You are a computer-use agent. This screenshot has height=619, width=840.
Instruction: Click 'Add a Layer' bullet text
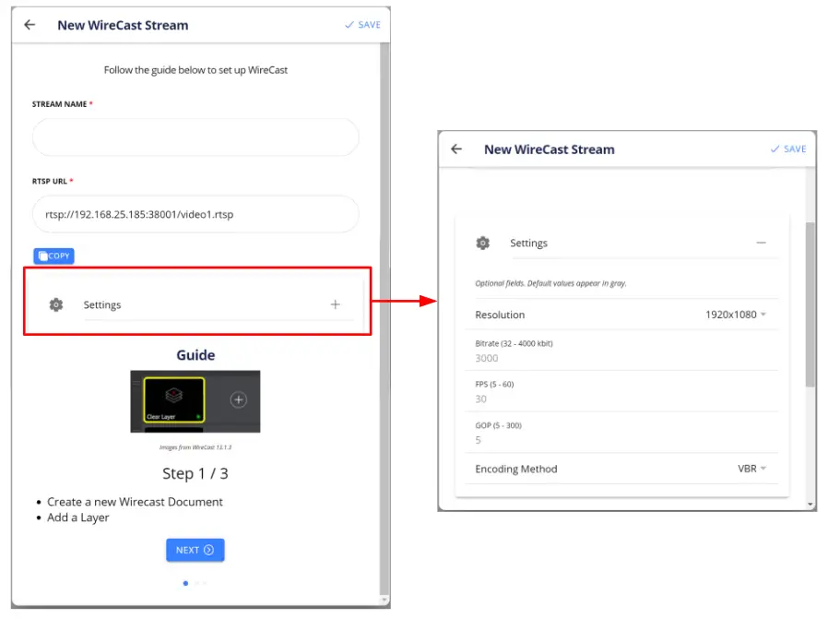78,518
